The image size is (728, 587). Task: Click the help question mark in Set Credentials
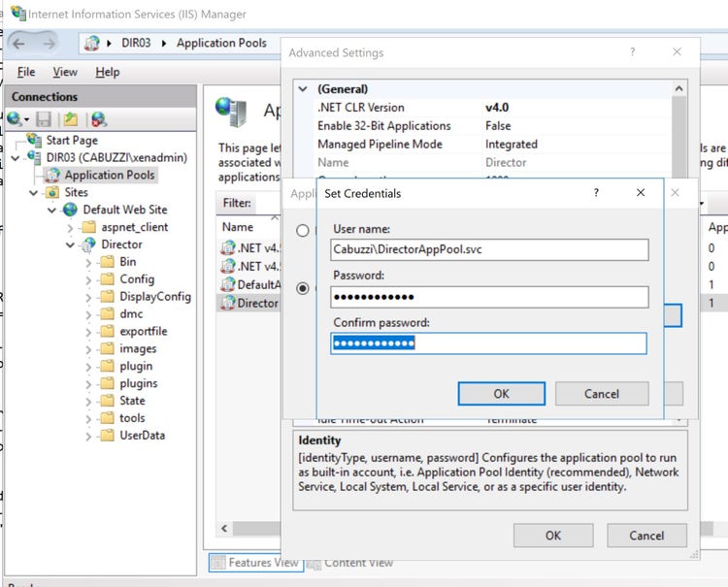[x=596, y=192]
